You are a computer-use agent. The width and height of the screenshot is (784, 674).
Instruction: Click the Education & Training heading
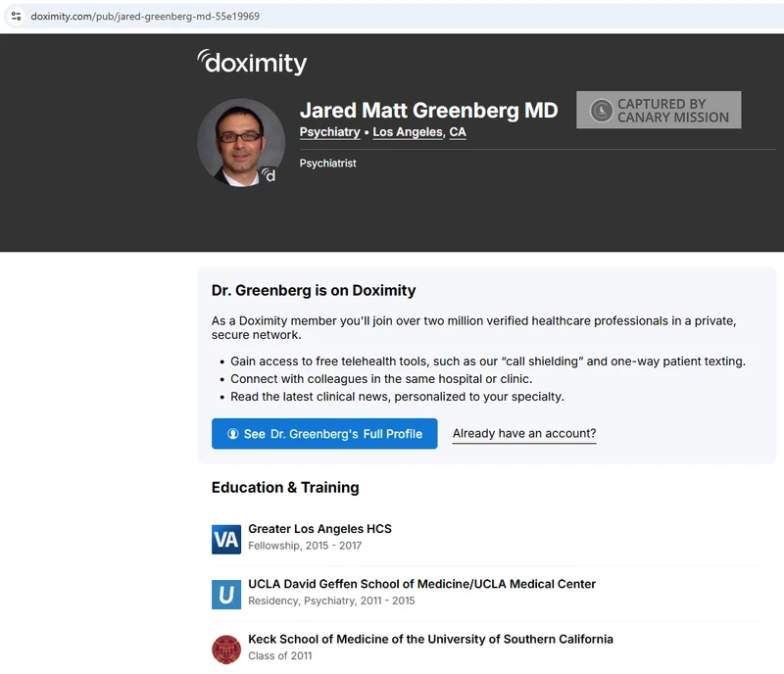(x=285, y=488)
